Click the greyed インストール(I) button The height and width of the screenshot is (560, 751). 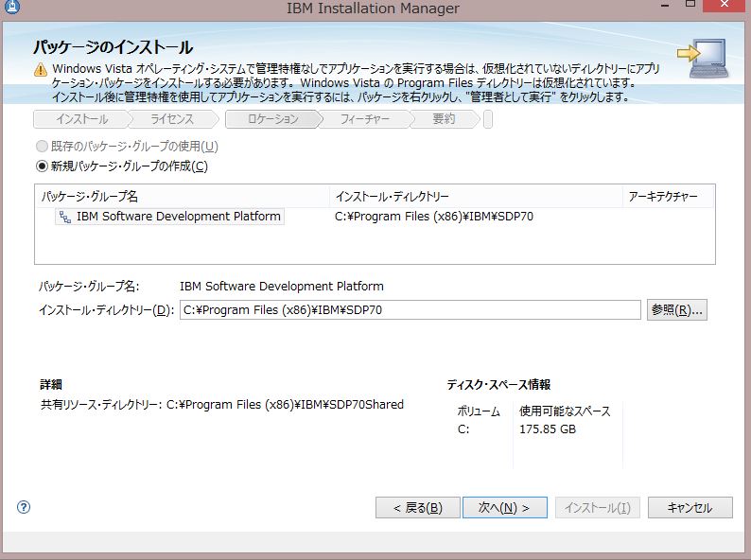(597, 508)
